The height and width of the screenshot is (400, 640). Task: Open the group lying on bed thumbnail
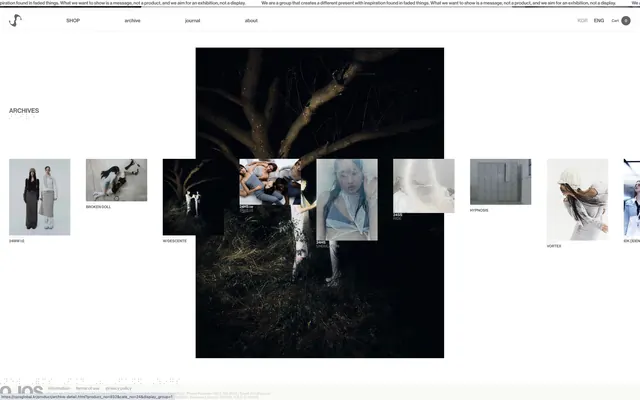(270, 182)
